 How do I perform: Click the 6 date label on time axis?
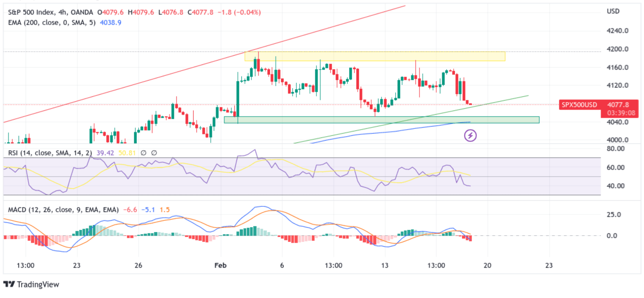point(282,265)
